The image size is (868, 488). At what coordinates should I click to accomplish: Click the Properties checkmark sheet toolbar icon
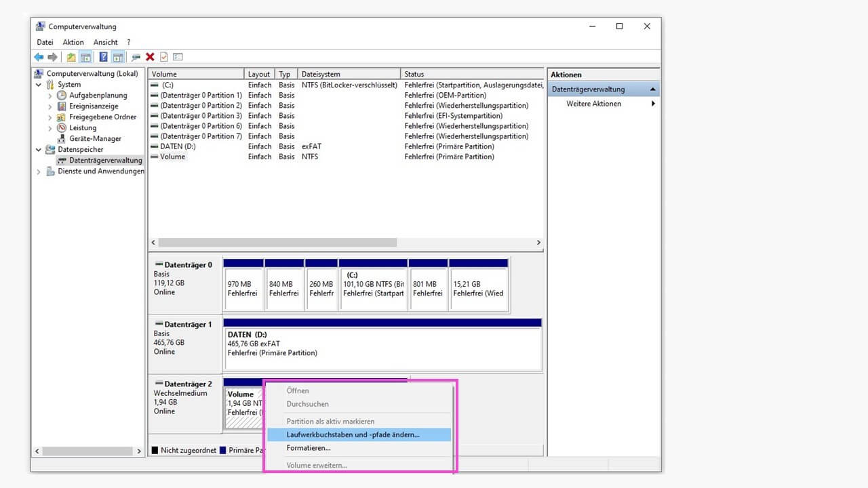(x=164, y=57)
